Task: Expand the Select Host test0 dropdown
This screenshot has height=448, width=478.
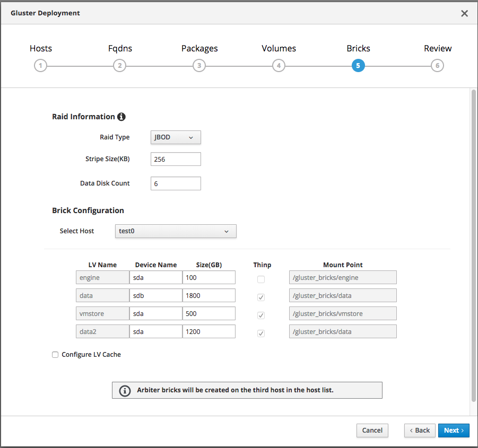Action: coord(176,231)
